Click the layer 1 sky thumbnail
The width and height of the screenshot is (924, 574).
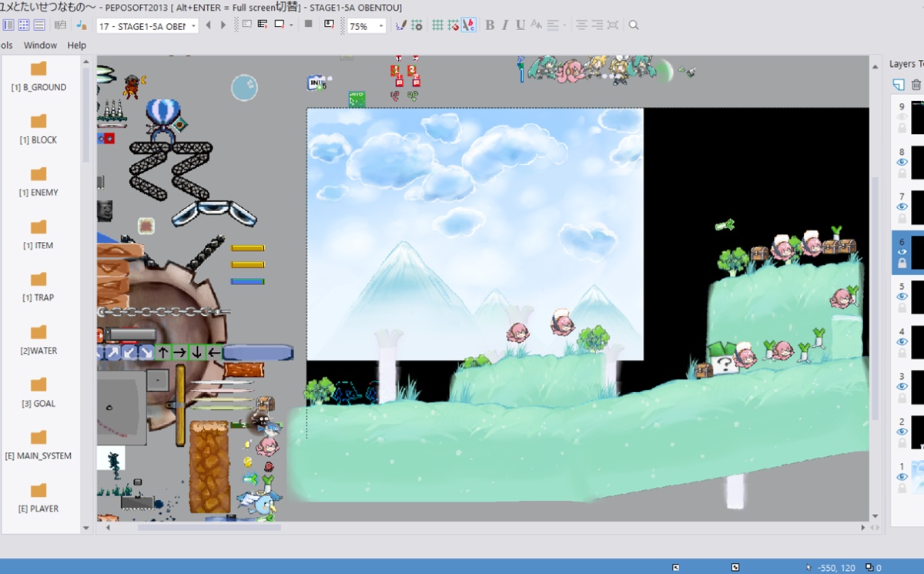917,477
